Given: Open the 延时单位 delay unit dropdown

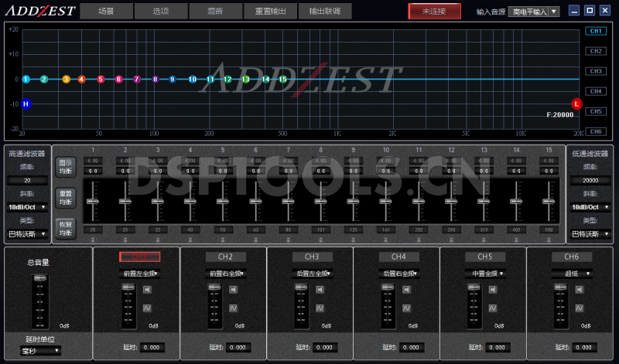Looking at the screenshot, I should pyautogui.click(x=40, y=350).
